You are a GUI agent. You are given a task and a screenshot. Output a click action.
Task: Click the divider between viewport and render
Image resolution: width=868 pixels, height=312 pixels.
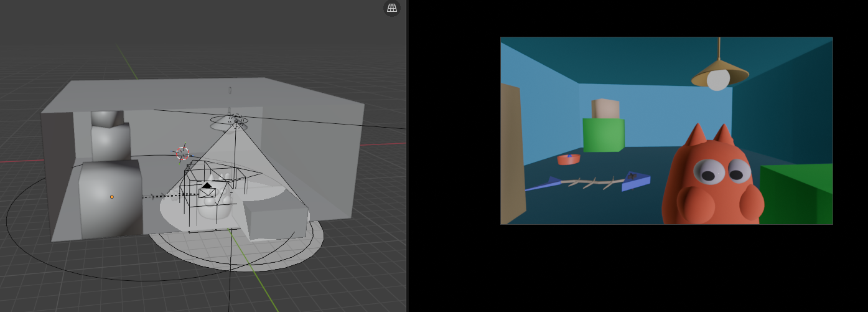coord(407,156)
